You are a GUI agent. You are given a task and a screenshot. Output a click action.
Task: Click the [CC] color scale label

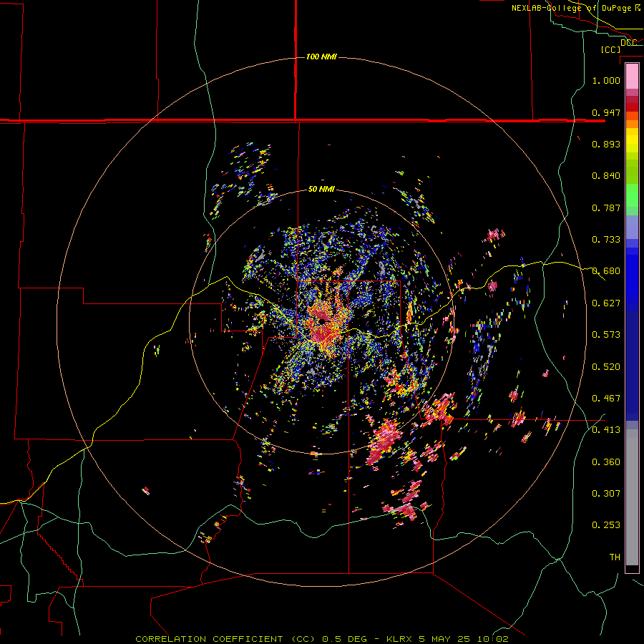coord(610,49)
